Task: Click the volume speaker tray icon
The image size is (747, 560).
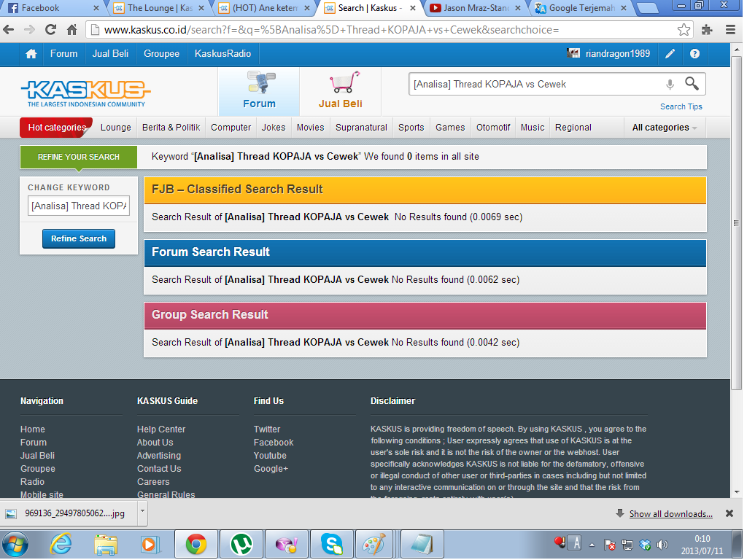Action: (662, 544)
